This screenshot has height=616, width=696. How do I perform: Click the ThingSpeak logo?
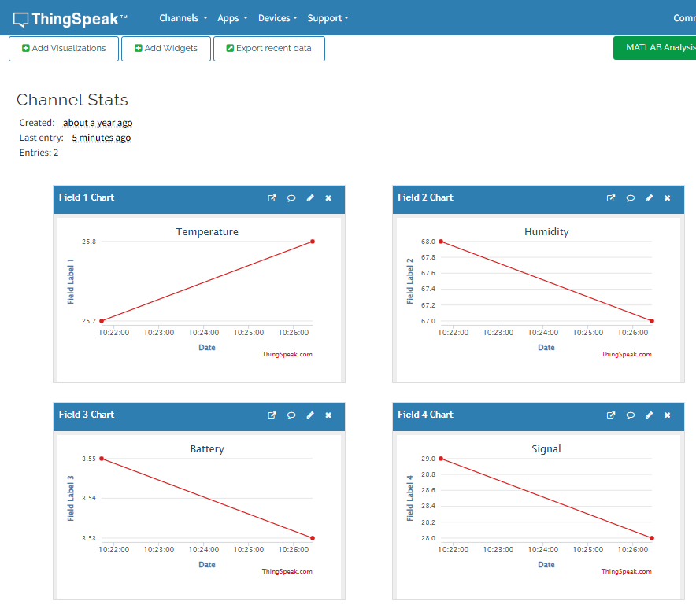pos(70,19)
